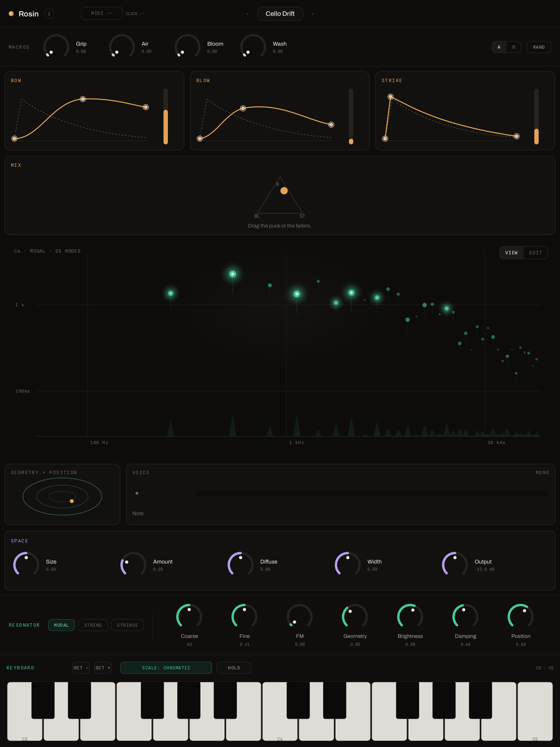
Task: Click the 'A2' Coarse value
Action: tap(189, 644)
